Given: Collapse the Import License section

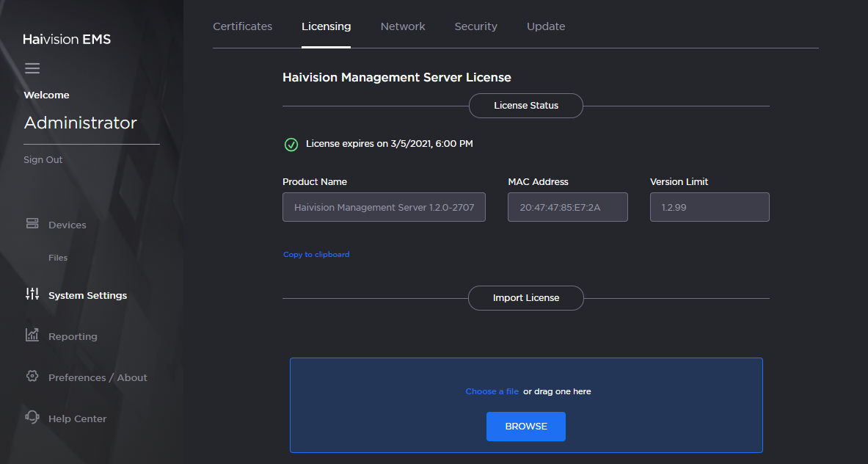Looking at the screenshot, I should [525, 298].
